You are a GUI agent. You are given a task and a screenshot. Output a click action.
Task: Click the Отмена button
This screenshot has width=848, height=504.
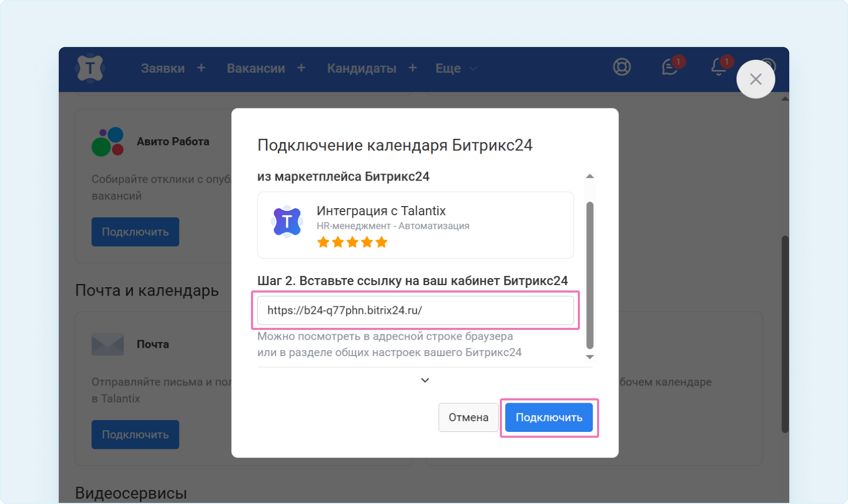pos(468,418)
